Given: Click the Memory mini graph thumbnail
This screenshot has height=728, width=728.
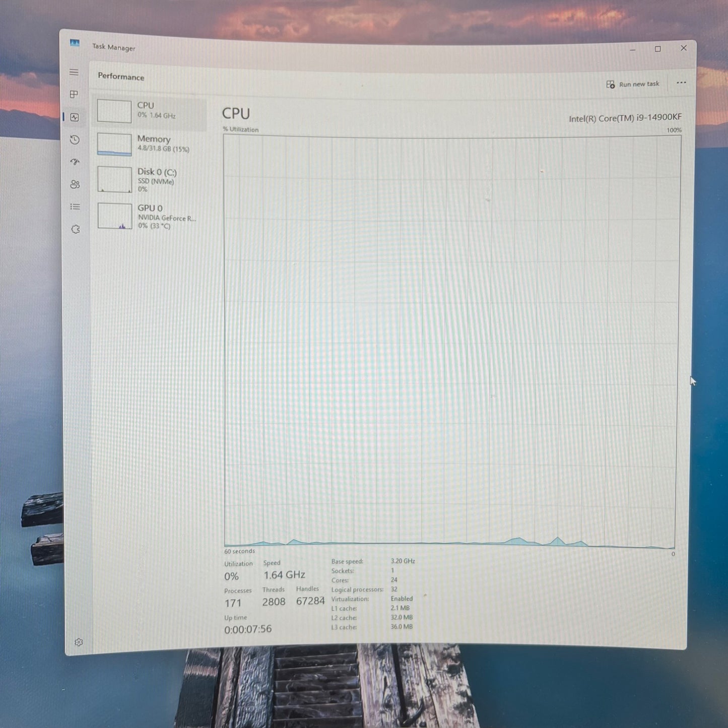Looking at the screenshot, I should point(114,145).
